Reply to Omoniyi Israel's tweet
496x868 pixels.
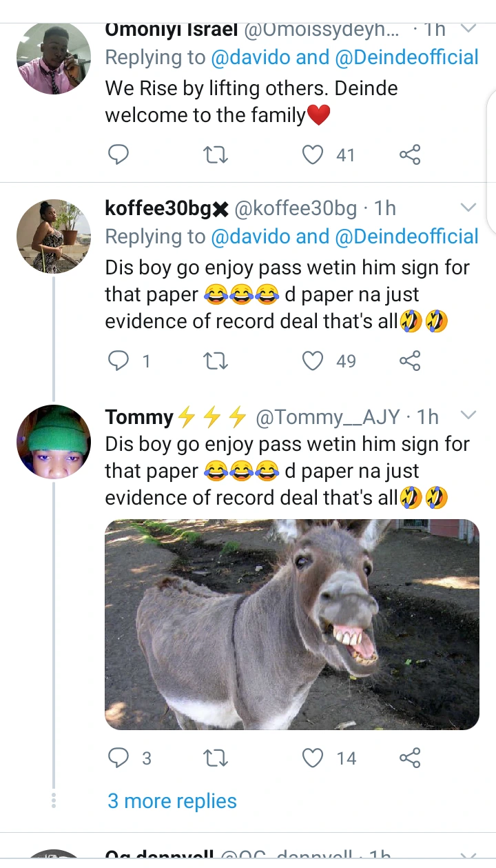119,155
